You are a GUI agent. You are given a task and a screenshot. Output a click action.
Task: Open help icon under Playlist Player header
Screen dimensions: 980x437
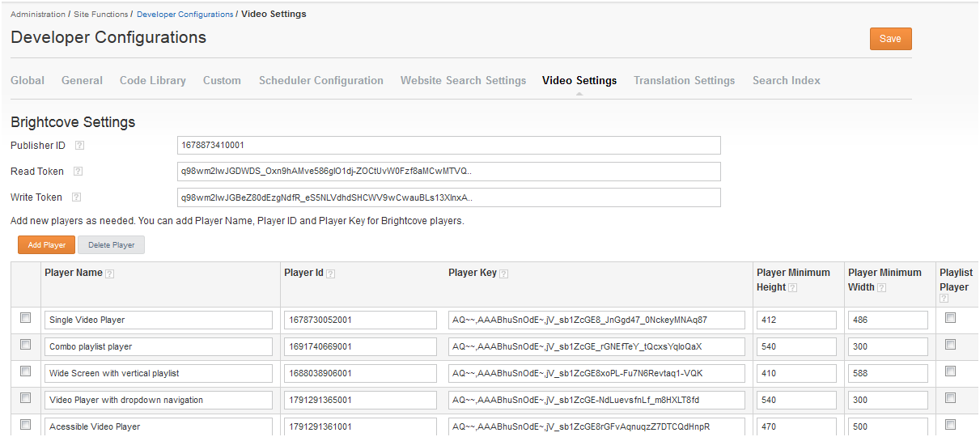pyautogui.click(x=944, y=299)
